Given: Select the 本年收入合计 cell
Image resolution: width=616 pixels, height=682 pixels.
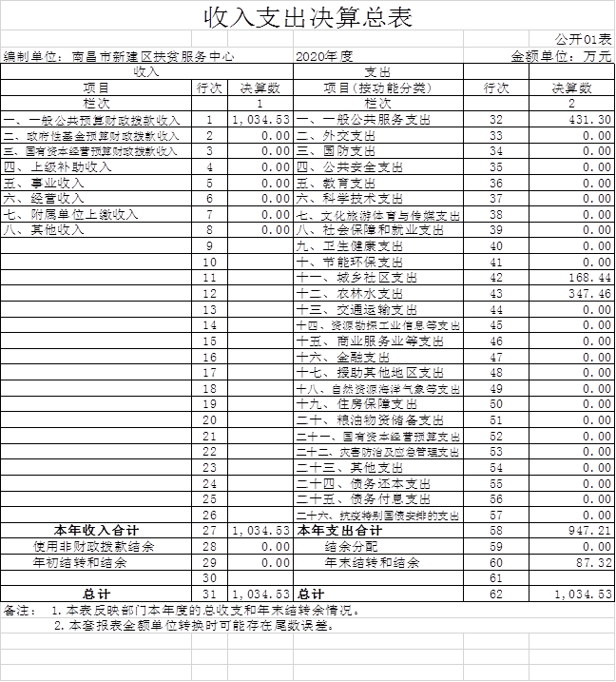Looking at the screenshot, I should (95, 531).
